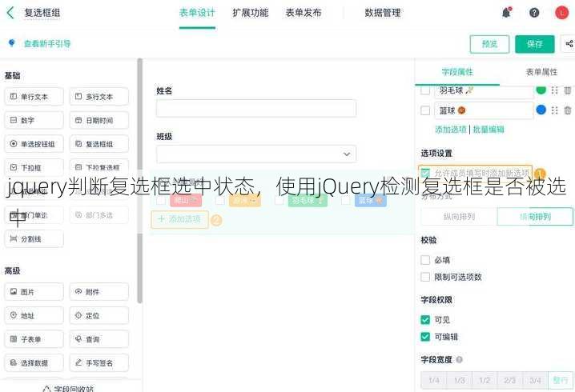Switch to 扩展功能 tab
Viewport: 575px width, 392px height.
251,13
